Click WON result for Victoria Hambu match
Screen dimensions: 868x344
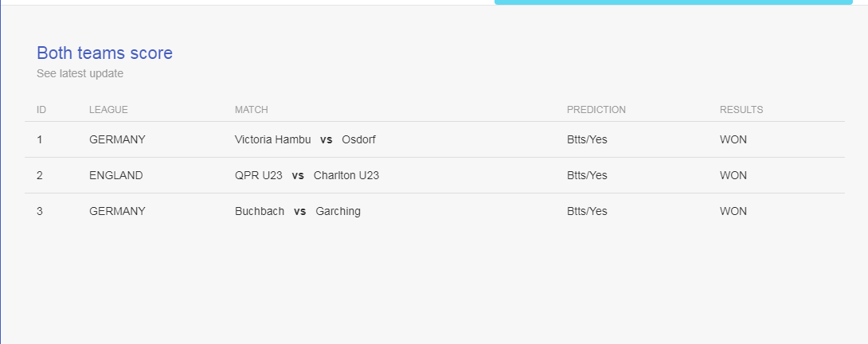point(733,139)
